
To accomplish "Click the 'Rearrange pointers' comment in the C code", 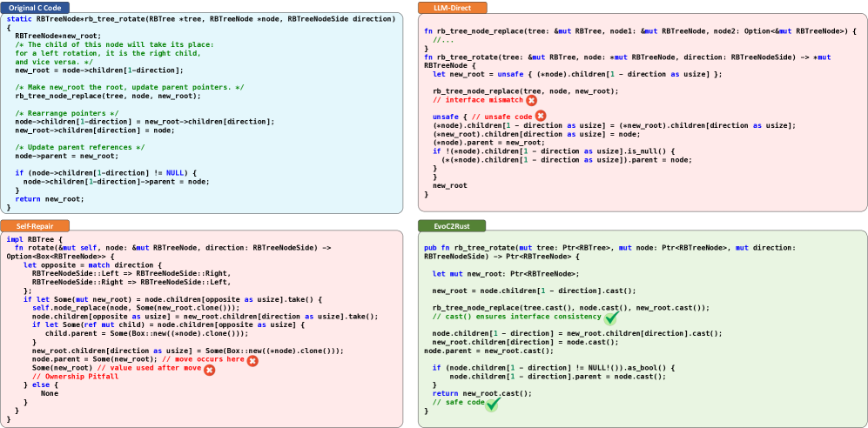I will pyautogui.click(x=66, y=113).
